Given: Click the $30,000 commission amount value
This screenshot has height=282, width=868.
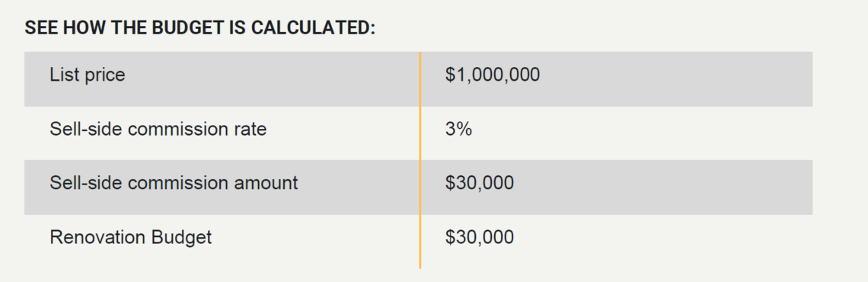Looking at the screenshot, I should click(x=480, y=183).
